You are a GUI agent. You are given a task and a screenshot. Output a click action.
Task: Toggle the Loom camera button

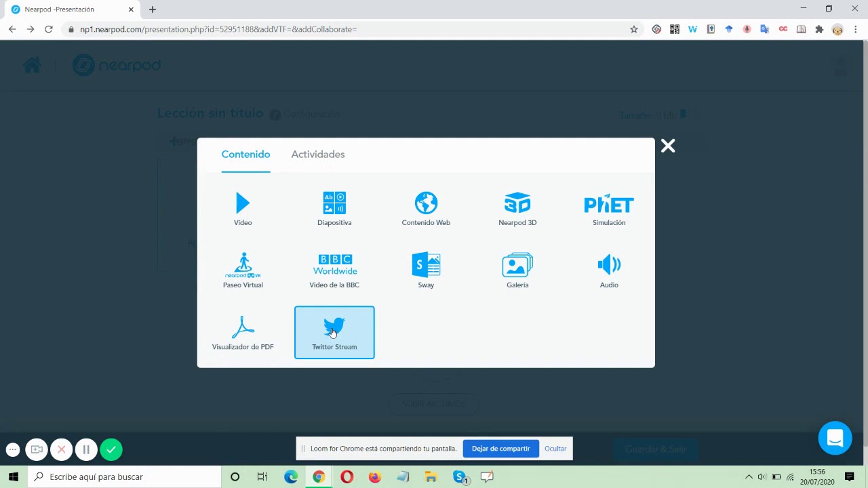tap(37, 449)
